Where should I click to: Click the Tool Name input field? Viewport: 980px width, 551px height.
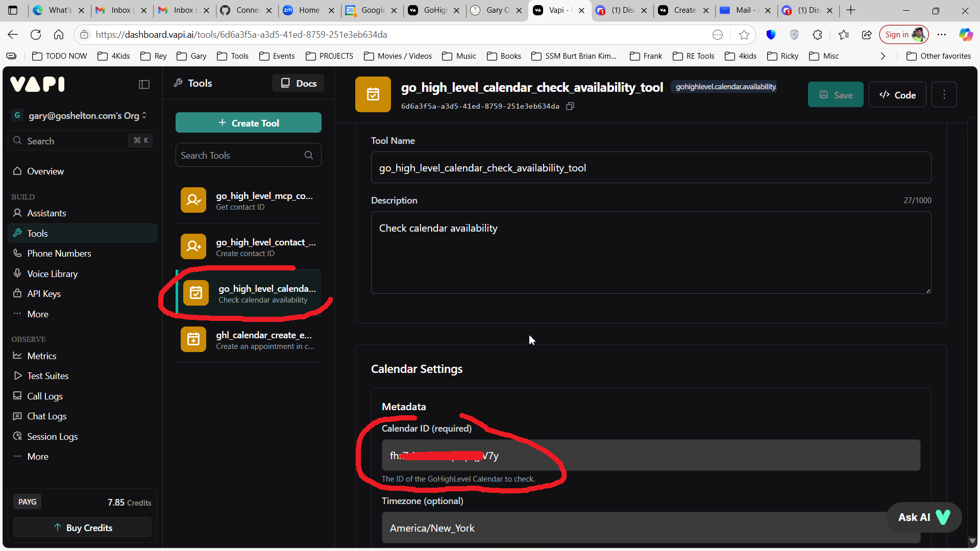click(651, 168)
